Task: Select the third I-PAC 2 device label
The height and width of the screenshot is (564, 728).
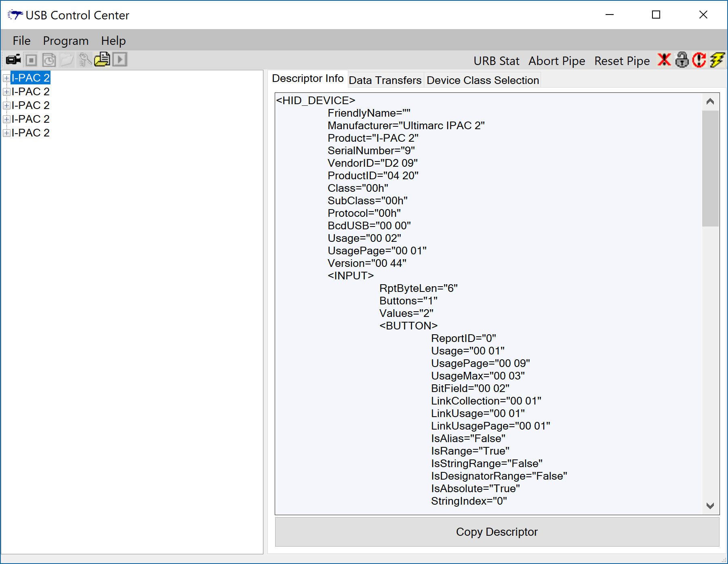Action: coord(30,105)
